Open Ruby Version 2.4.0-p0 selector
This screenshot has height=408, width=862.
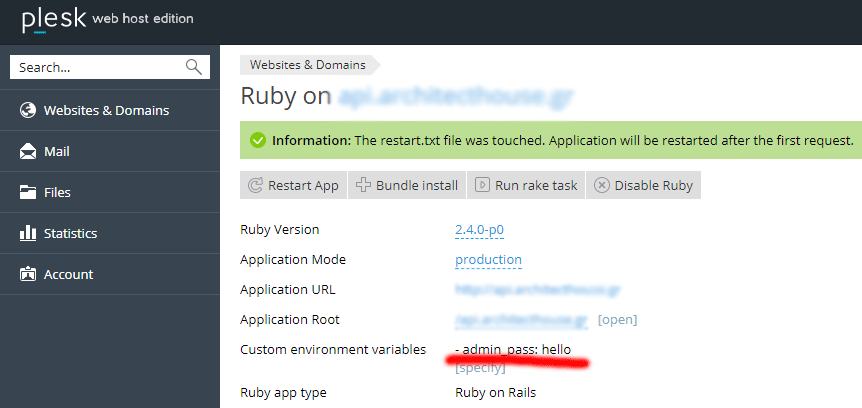coord(479,230)
